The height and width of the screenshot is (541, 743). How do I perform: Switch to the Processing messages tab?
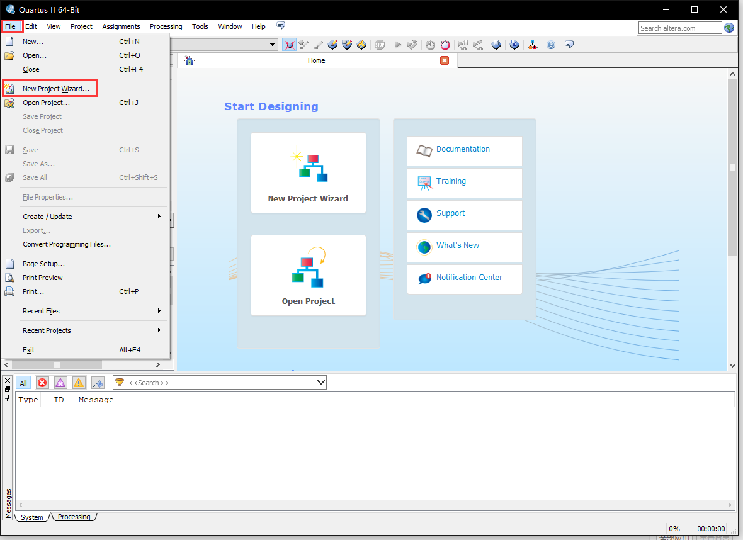74,516
